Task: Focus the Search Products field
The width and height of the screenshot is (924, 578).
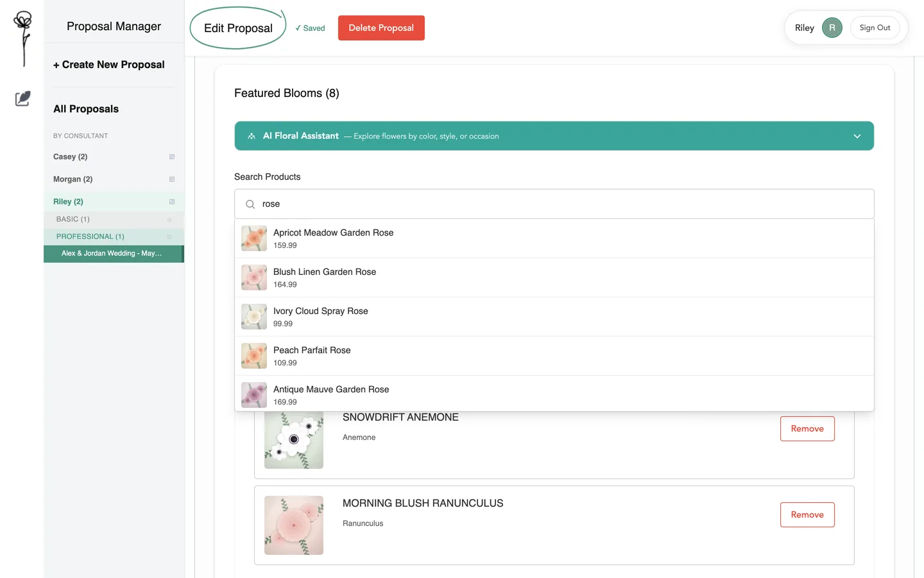Action: (554, 204)
